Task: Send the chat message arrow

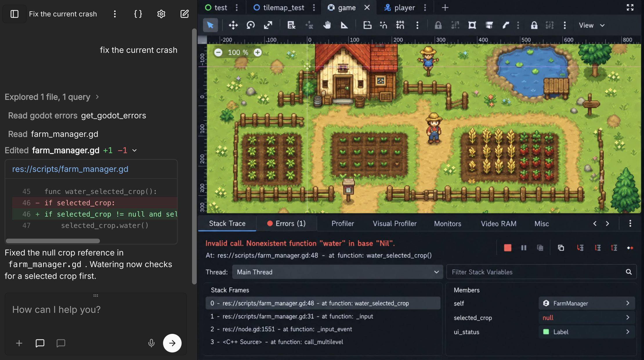Action: click(172, 343)
